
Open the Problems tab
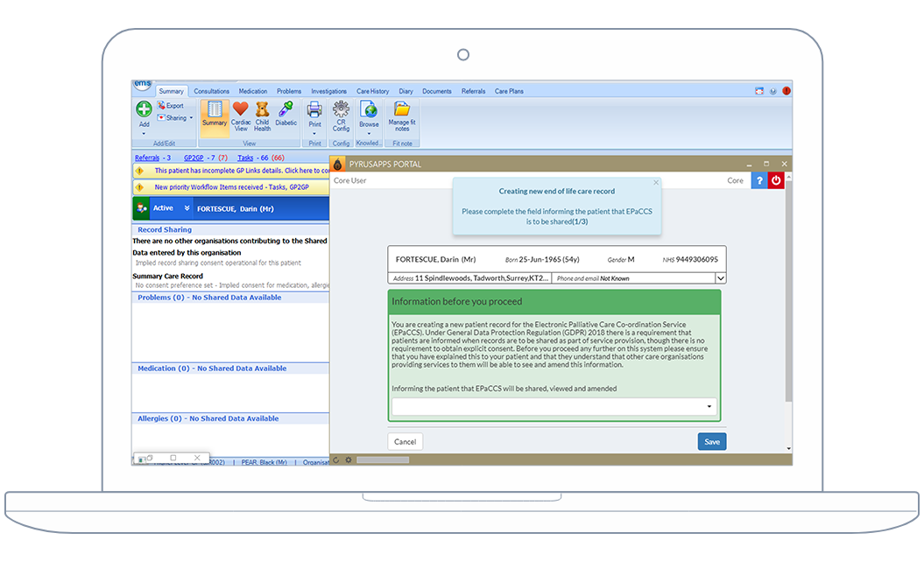pyautogui.click(x=289, y=91)
